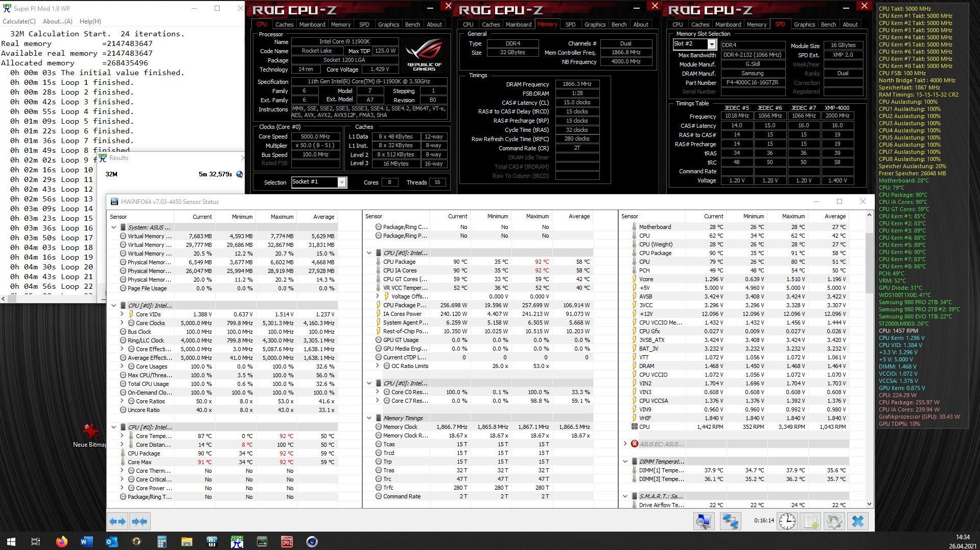Close sensors with blue X icon
Image resolution: width=980 pixels, height=550 pixels.
[x=858, y=521]
